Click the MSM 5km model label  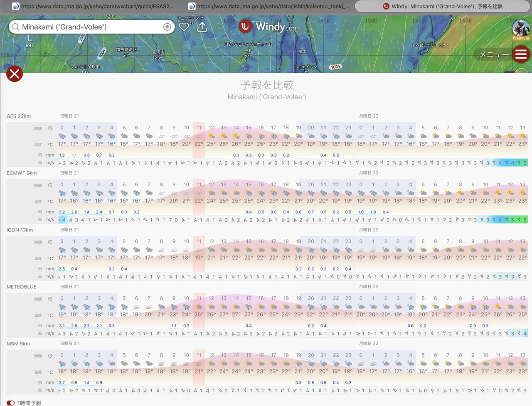pyautogui.click(x=18, y=344)
